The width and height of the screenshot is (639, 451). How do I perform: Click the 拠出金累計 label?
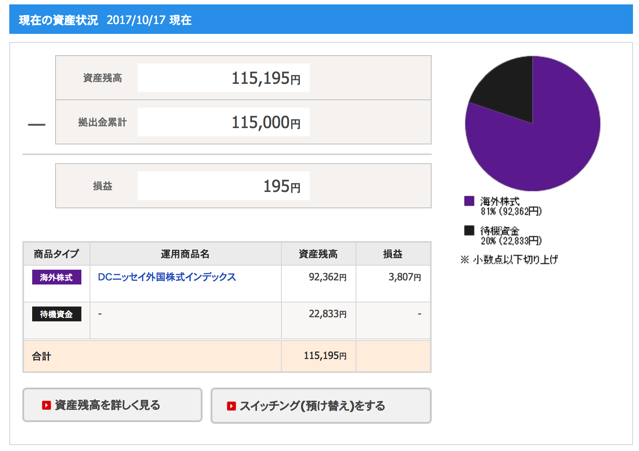[102, 122]
